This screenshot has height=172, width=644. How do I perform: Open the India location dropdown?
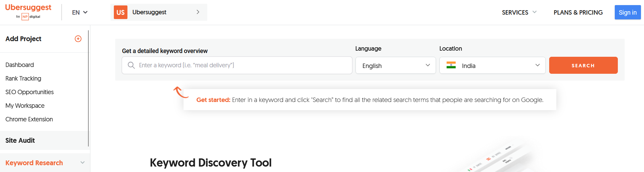tap(492, 66)
